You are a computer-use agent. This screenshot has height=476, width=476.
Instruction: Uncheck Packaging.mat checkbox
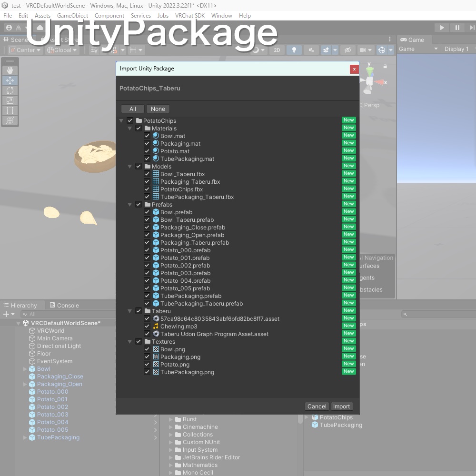tap(147, 143)
